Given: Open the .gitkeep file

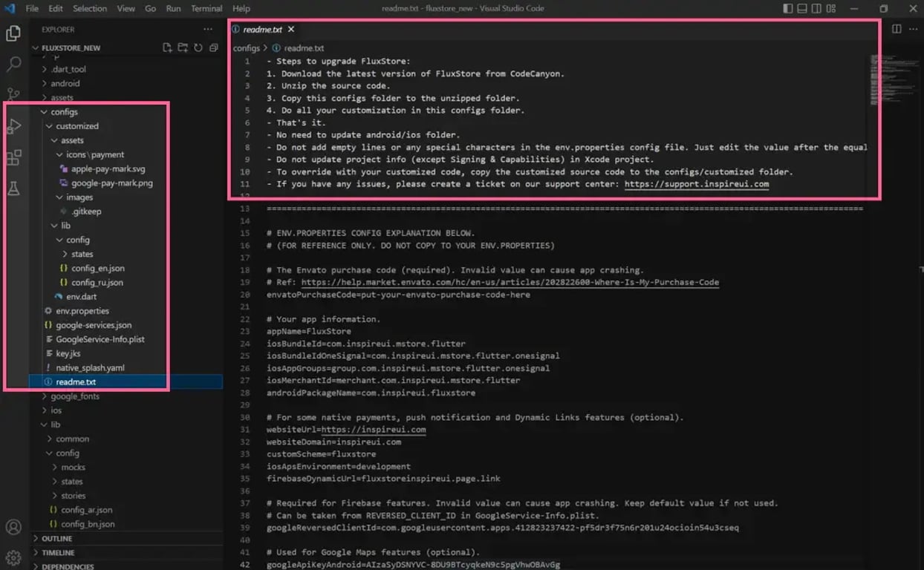Looking at the screenshot, I should pyautogui.click(x=86, y=212).
